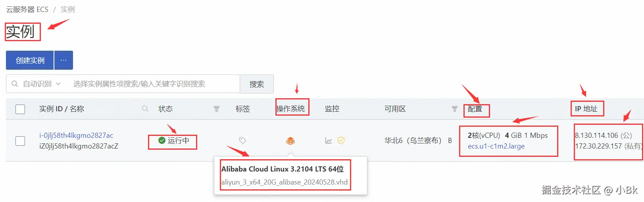Click the tag icon in instance row

tap(243, 141)
